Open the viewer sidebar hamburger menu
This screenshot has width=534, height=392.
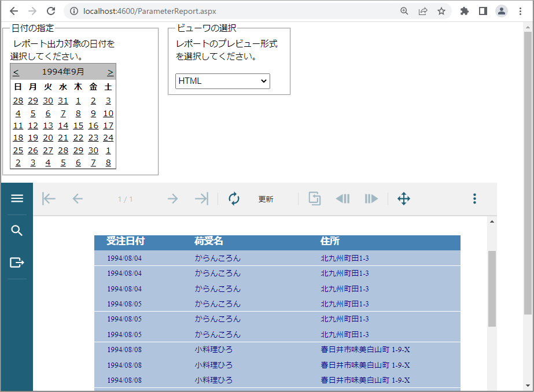click(x=17, y=198)
